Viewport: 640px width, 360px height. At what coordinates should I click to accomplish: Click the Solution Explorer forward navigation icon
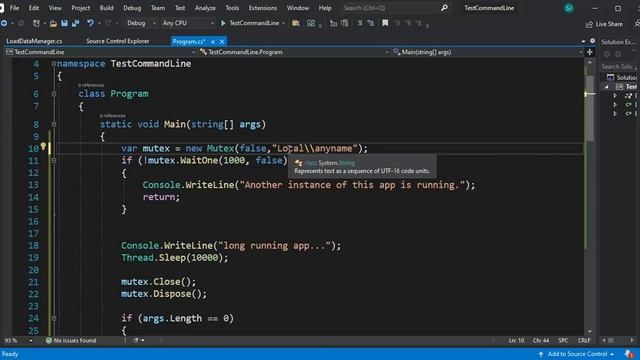click(x=618, y=54)
